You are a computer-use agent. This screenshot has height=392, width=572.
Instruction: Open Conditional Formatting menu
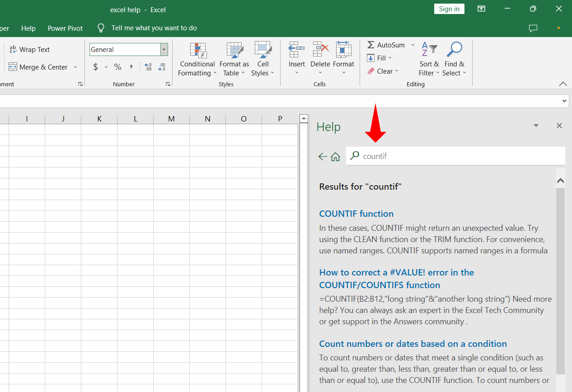coord(197,60)
